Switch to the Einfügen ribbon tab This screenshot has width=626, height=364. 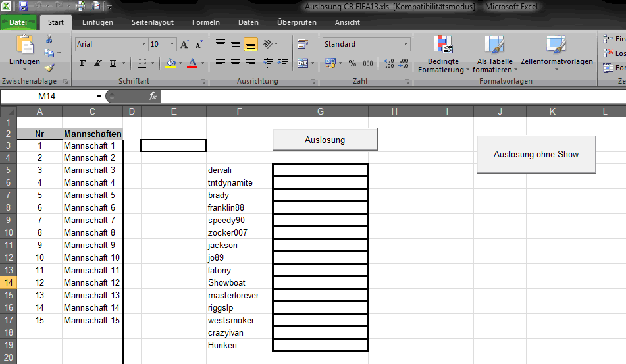click(97, 22)
